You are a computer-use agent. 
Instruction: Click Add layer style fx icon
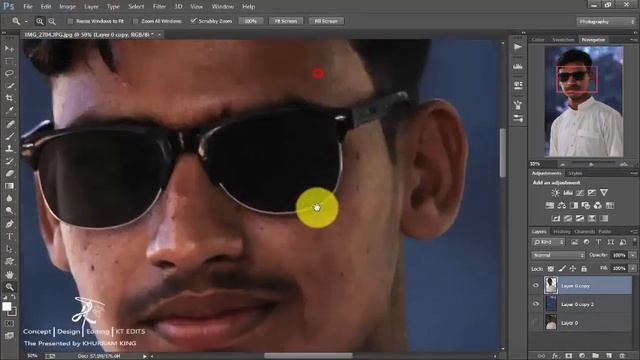555,356
